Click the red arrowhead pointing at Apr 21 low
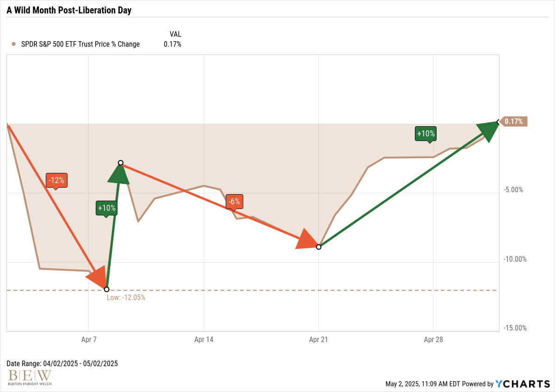 306,239
